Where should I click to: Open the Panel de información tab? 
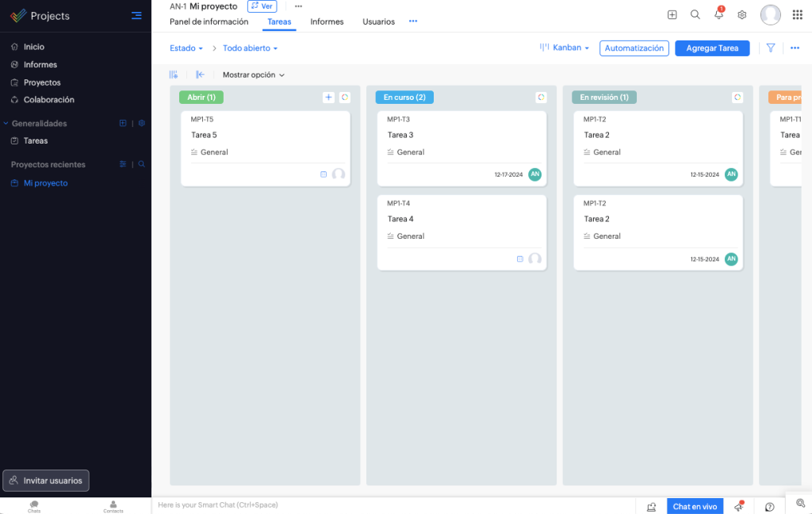pos(208,21)
